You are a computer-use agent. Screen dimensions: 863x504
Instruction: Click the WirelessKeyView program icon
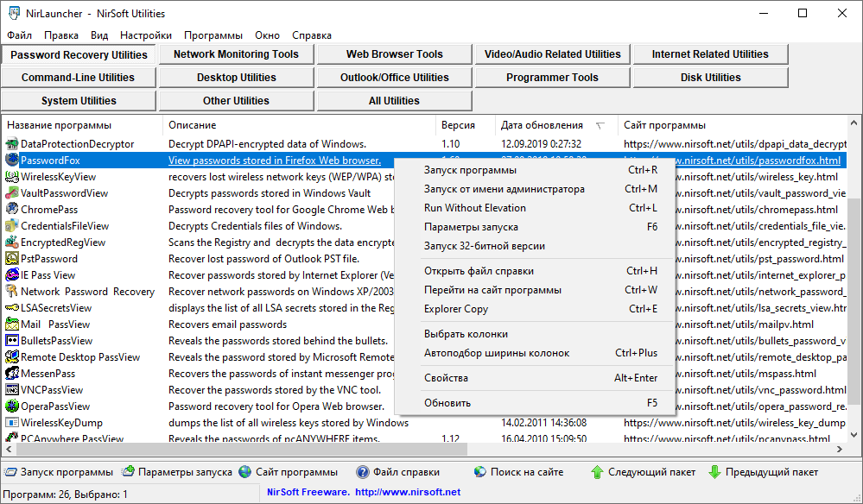click(11, 177)
